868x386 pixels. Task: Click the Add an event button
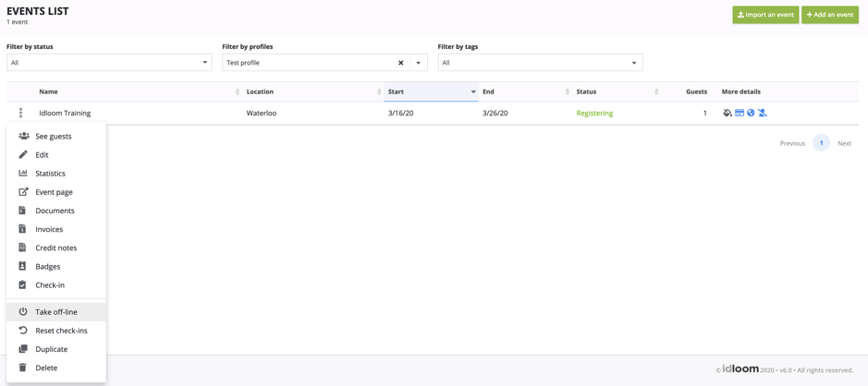click(830, 15)
